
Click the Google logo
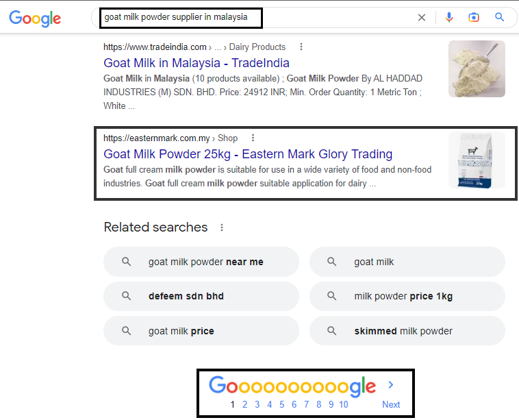35,18
